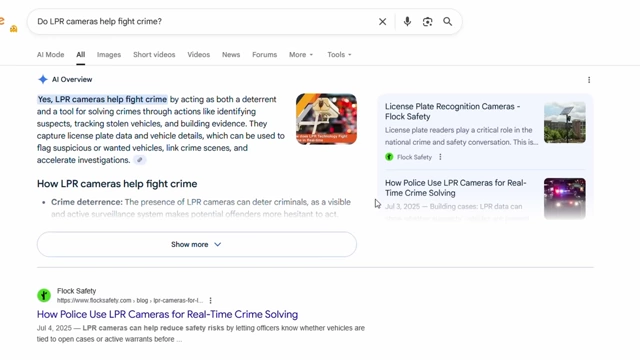Click heading 'How LPR cameras help fight crime'

[117, 184]
